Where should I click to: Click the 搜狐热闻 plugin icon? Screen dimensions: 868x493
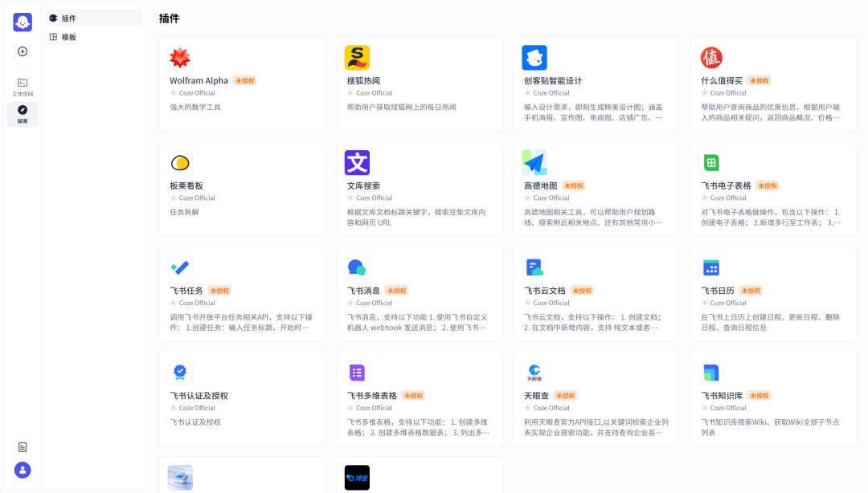click(x=357, y=58)
